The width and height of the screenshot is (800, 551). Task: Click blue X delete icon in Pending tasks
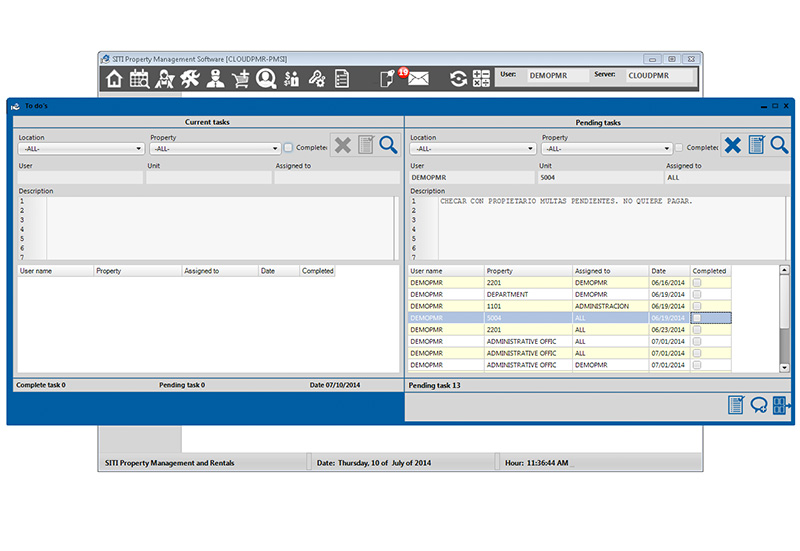(733, 145)
